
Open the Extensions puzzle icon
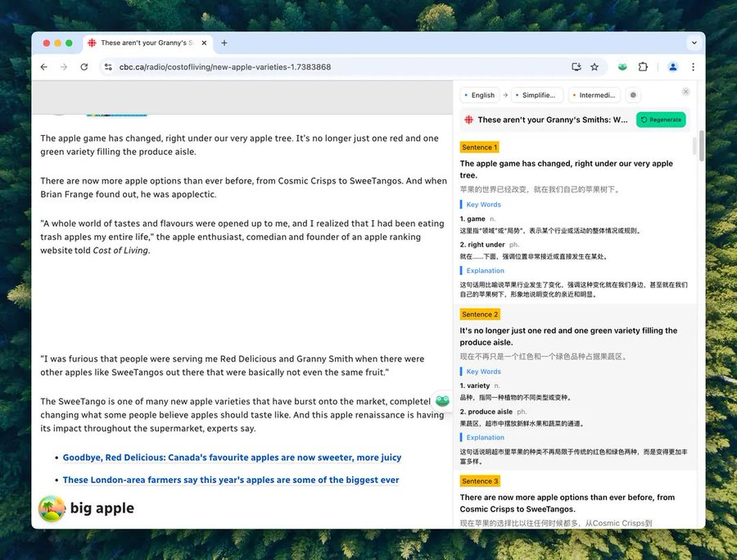(x=643, y=67)
